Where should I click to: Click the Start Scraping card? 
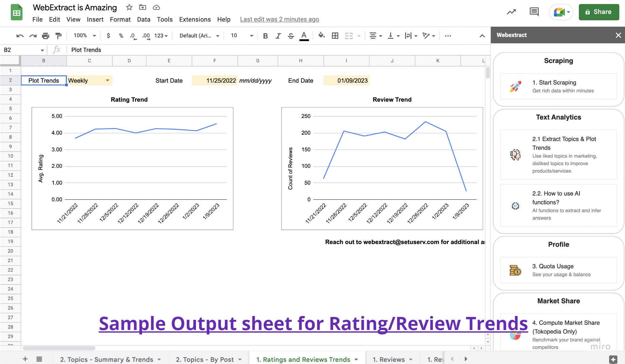[x=558, y=86]
